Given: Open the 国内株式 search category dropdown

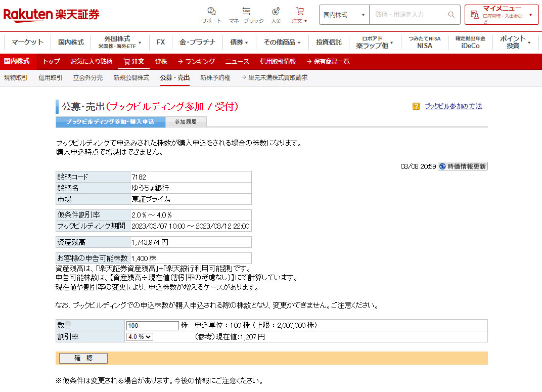Looking at the screenshot, I should point(344,15).
